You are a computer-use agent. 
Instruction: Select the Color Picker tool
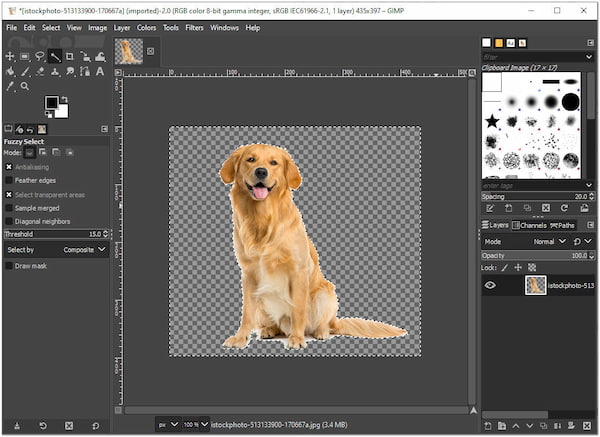[x=10, y=86]
